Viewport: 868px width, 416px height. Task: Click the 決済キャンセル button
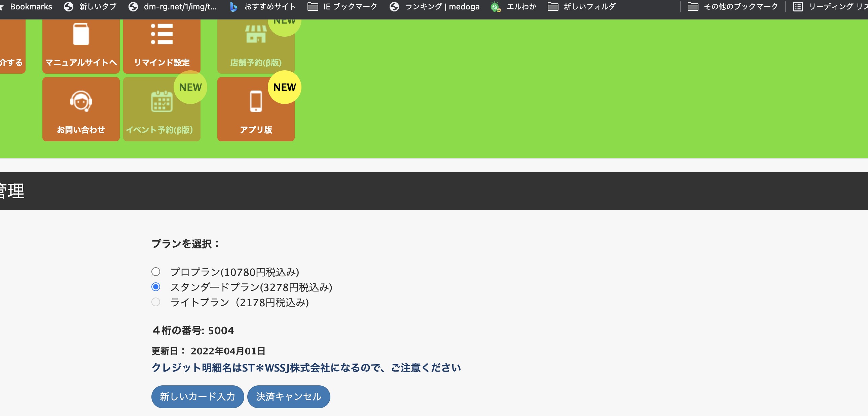[x=289, y=397]
